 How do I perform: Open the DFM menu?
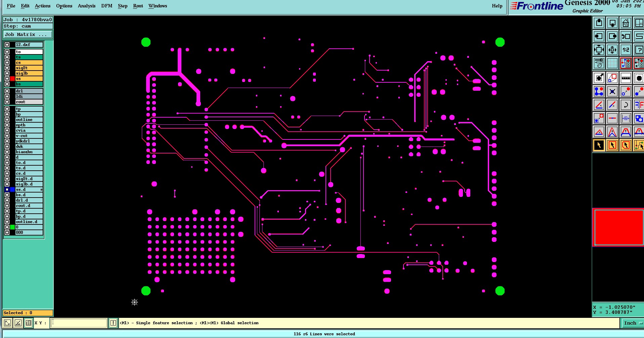107,6
